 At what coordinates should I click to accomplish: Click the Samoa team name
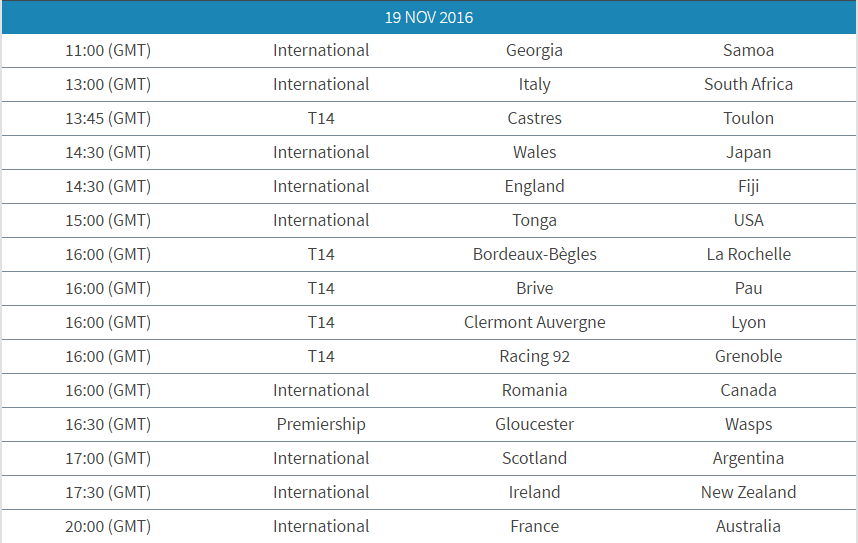[748, 50]
